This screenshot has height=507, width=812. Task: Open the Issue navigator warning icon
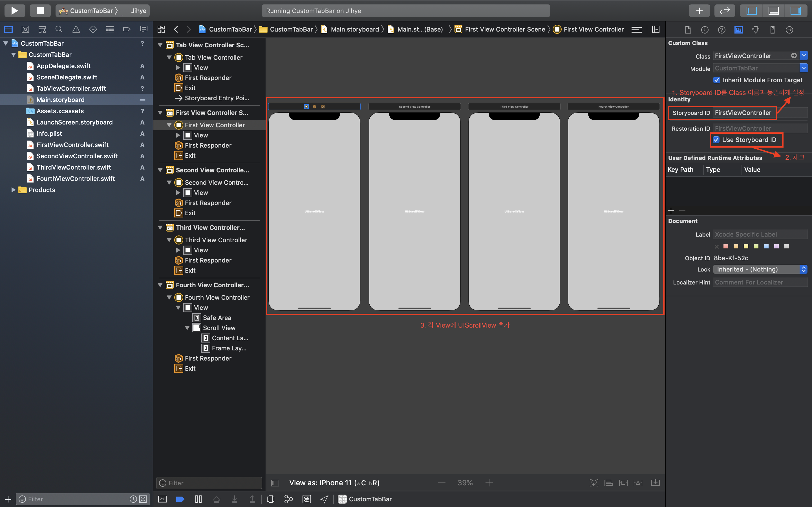pos(76,30)
